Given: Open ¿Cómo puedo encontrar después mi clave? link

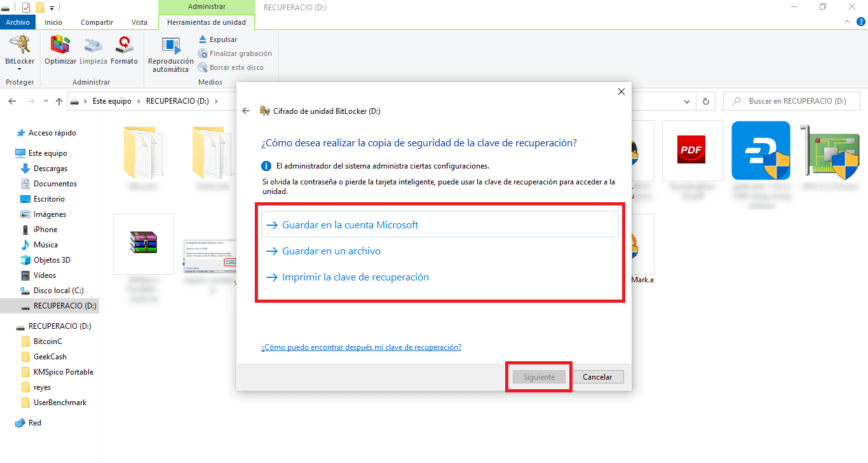Looking at the screenshot, I should click(361, 347).
